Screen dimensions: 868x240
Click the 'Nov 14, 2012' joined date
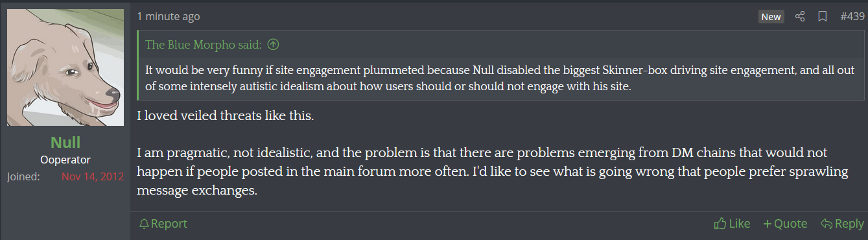(x=93, y=176)
